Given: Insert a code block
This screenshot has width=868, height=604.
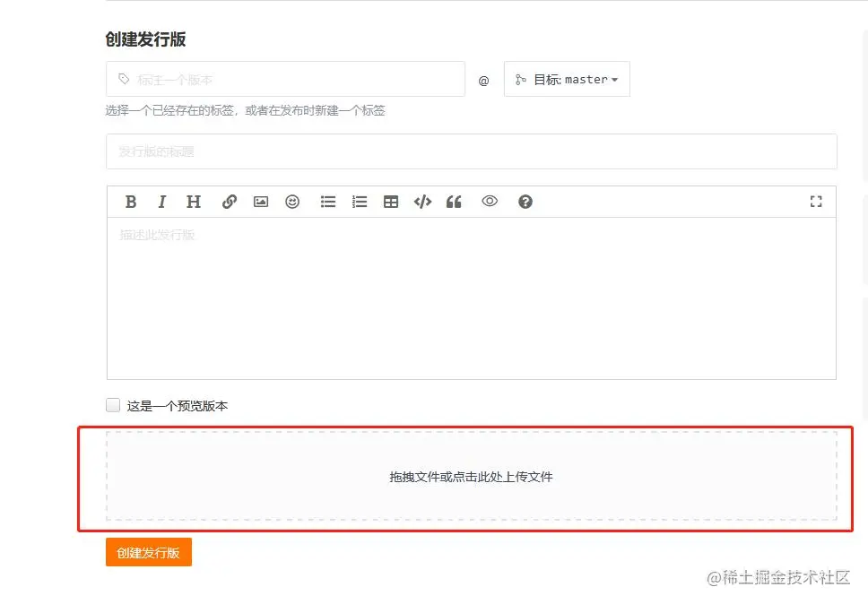Looking at the screenshot, I should (x=422, y=202).
